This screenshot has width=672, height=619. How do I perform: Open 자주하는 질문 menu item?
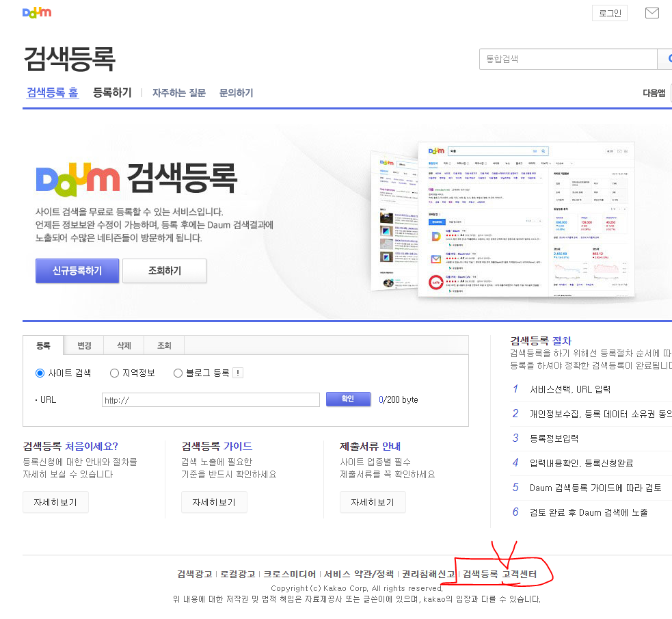click(179, 92)
